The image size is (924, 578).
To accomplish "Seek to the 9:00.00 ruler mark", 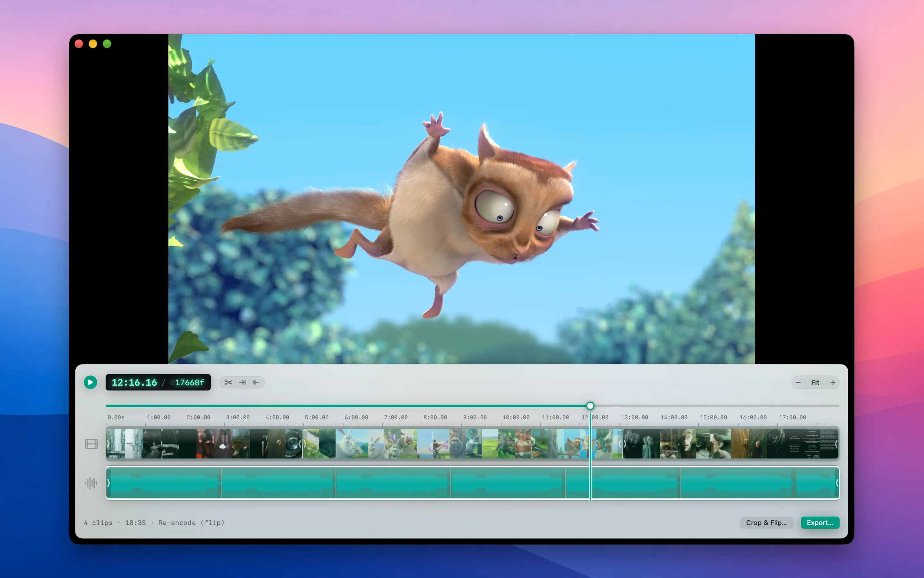I will tap(475, 417).
